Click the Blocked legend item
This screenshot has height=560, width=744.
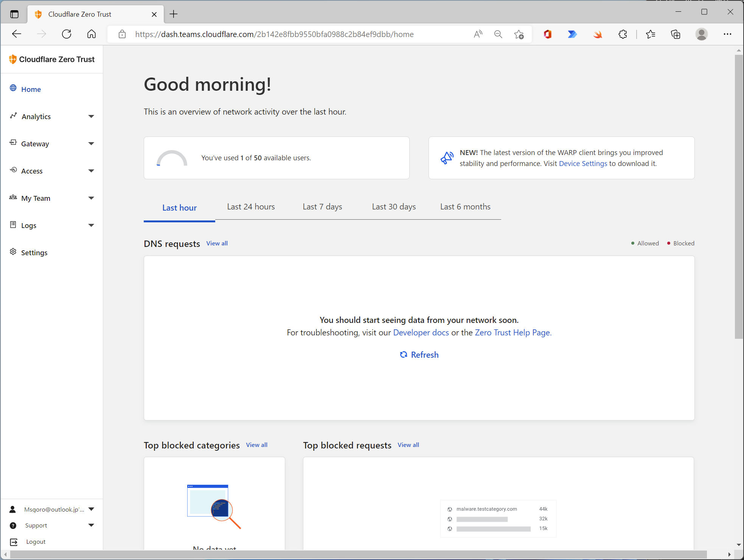coord(680,244)
